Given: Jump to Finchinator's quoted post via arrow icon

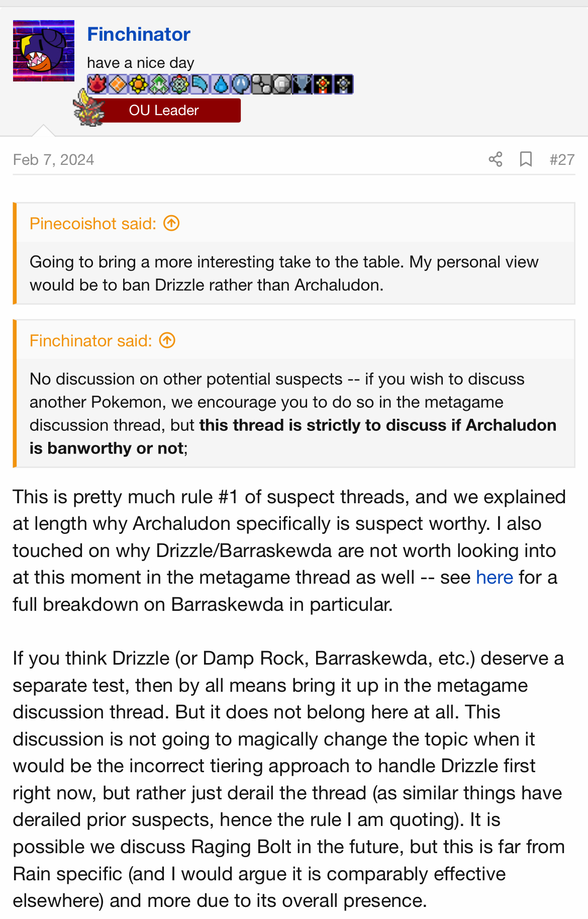Looking at the screenshot, I should click(167, 341).
